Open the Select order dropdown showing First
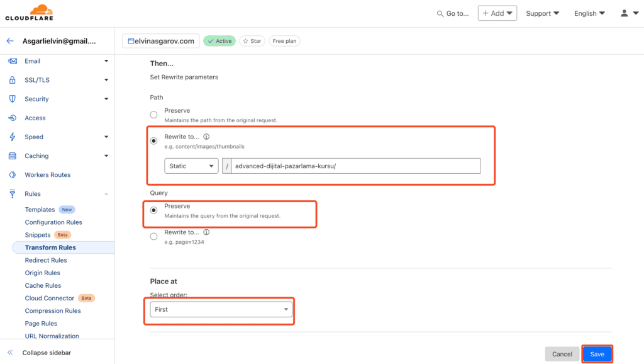The image size is (644, 364). point(221,309)
